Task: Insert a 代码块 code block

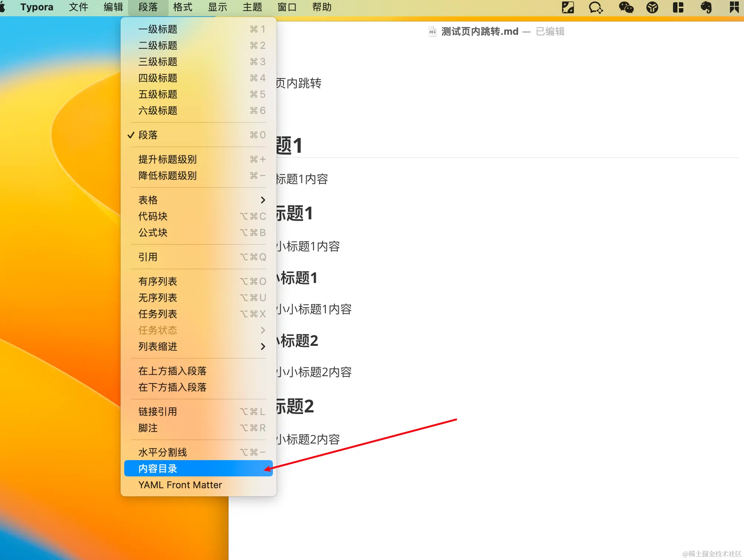Action: tap(153, 216)
